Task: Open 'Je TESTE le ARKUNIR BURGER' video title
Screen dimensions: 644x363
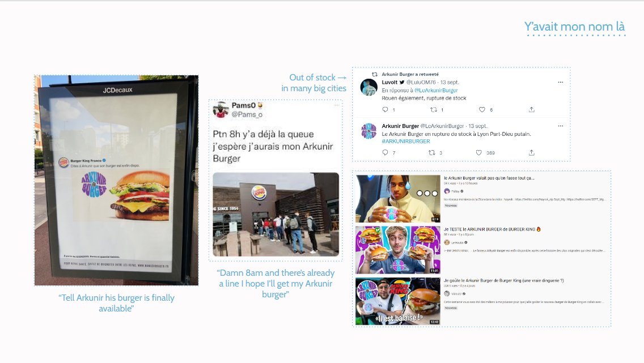Action: (492, 229)
